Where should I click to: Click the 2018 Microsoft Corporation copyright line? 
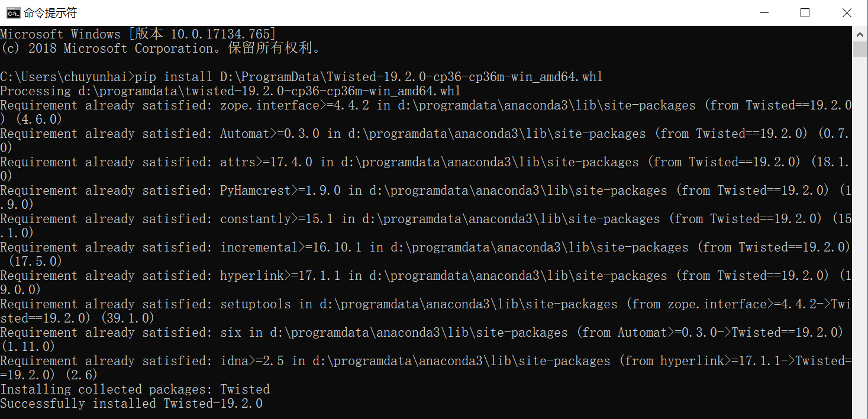[160, 49]
